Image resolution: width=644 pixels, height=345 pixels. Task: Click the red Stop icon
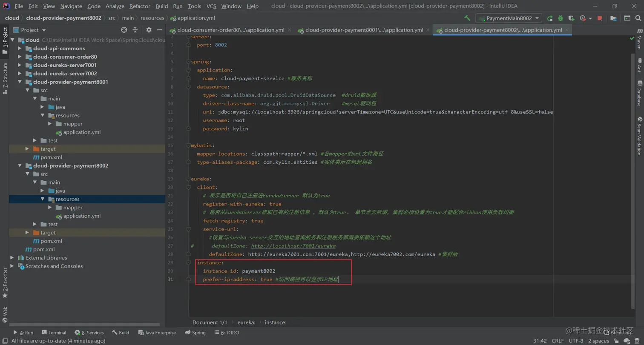tap(600, 18)
